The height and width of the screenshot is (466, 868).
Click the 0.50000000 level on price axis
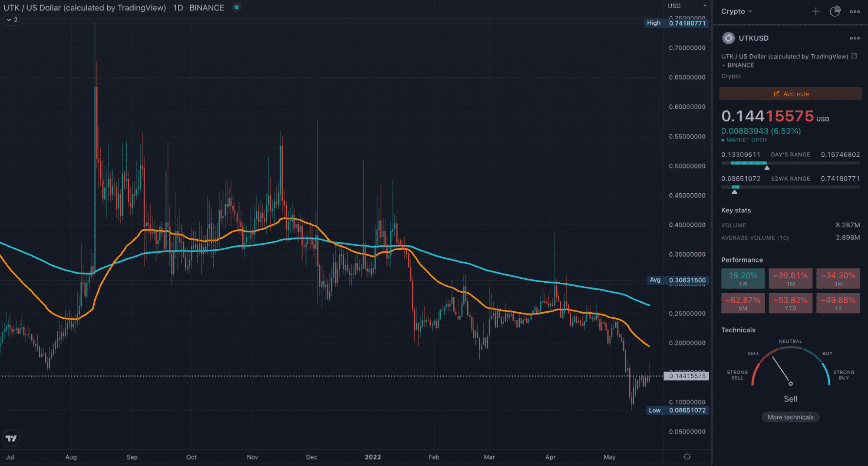[x=687, y=166]
